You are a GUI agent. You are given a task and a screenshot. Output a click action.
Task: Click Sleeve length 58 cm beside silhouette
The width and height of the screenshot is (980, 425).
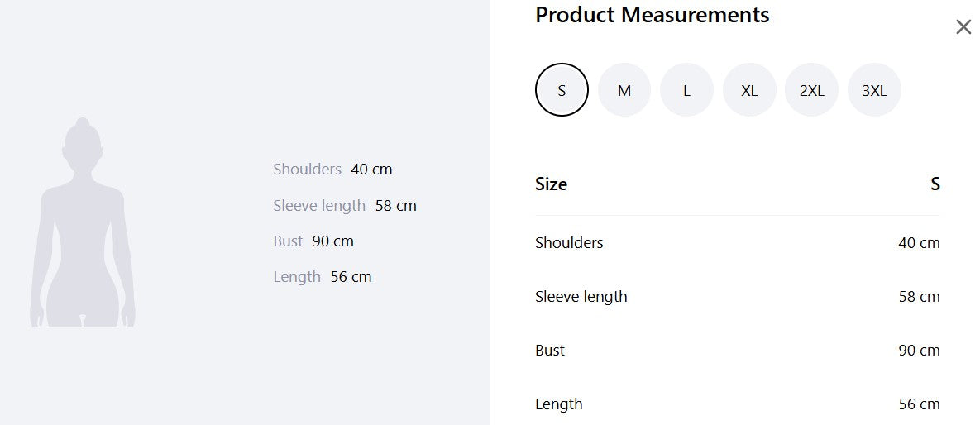[344, 206]
